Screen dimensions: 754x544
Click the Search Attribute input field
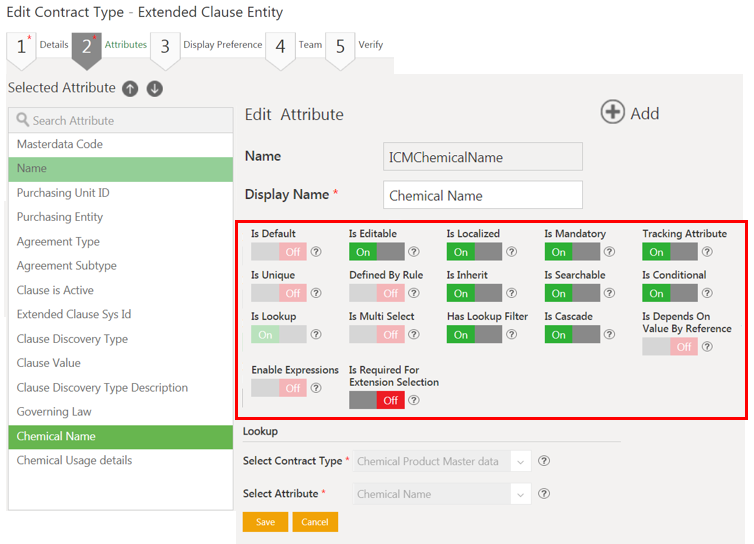(x=120, y=120)
